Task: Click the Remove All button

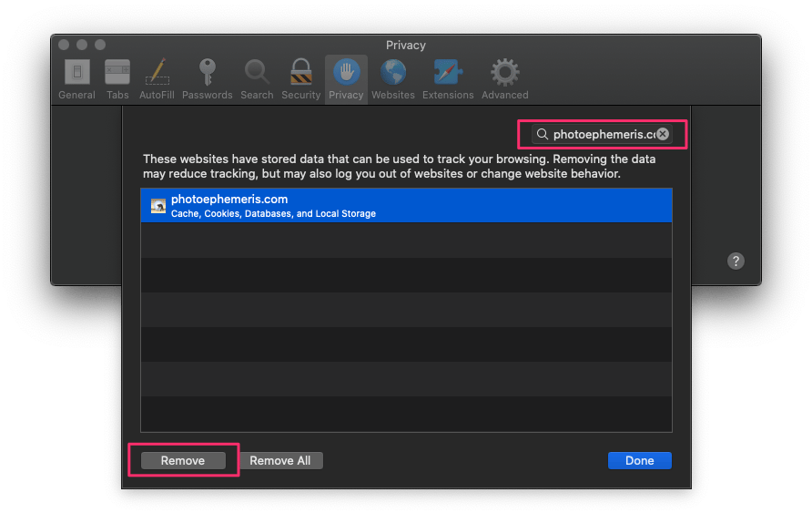Action: click(x=280, y=460)
